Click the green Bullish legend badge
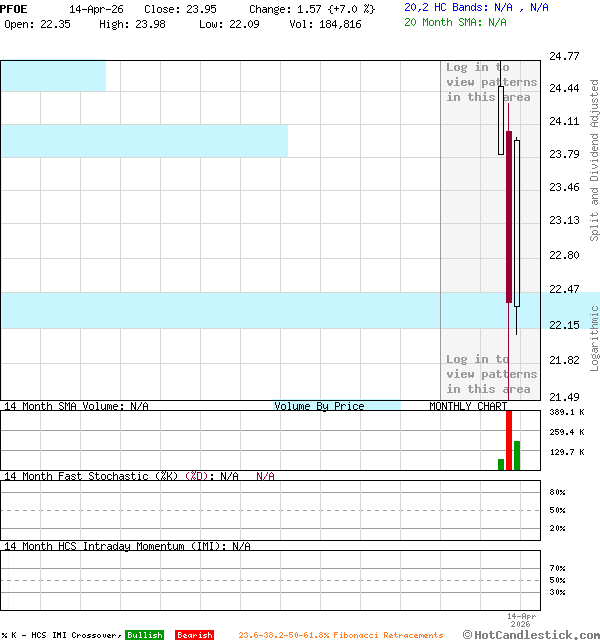The image size is (600, 640). click(144, 635)
